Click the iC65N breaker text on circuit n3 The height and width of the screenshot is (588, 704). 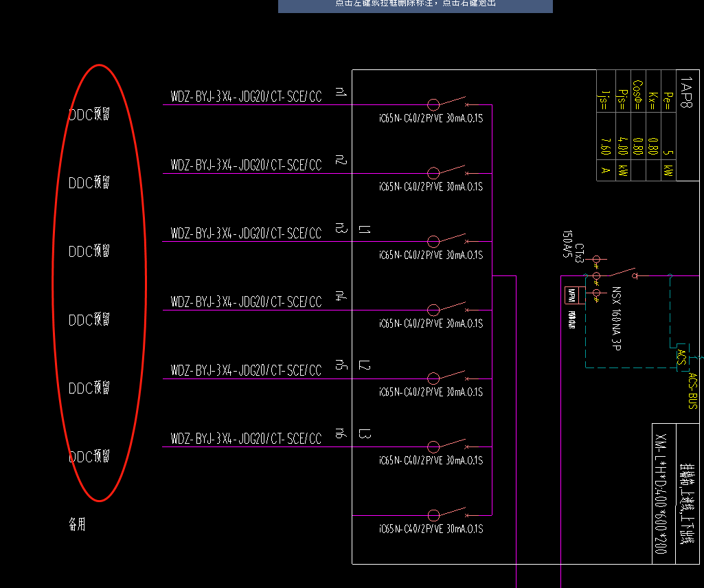tap(431, 255)
